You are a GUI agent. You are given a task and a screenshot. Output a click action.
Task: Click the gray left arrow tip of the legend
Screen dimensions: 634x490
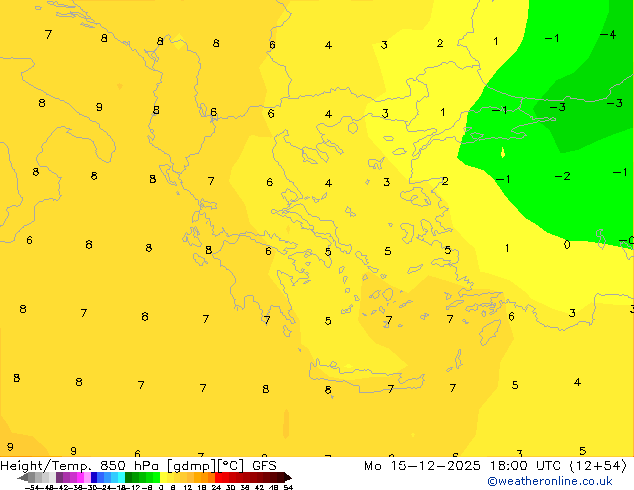click(22, 478)
